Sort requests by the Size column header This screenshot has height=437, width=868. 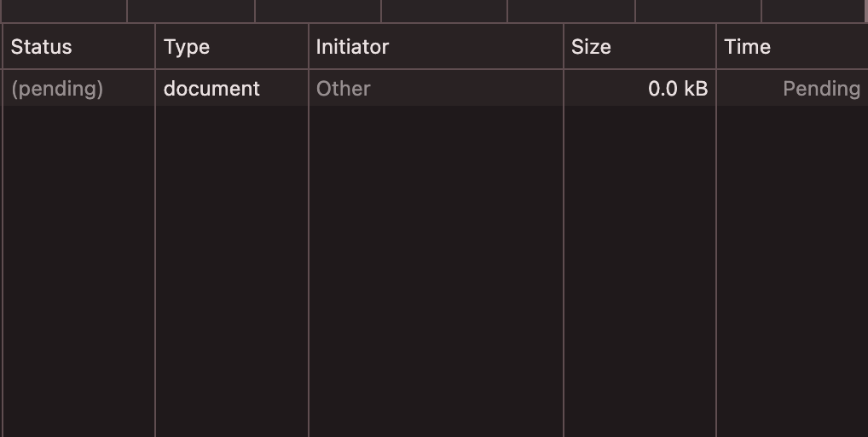coord(640,47)
